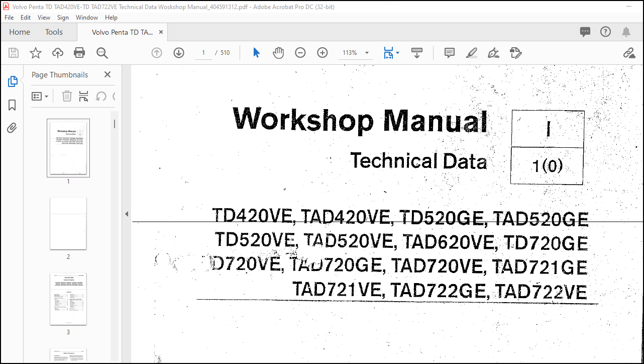Click the thumbnails panel scrollbar

click(x=115, y=124)
